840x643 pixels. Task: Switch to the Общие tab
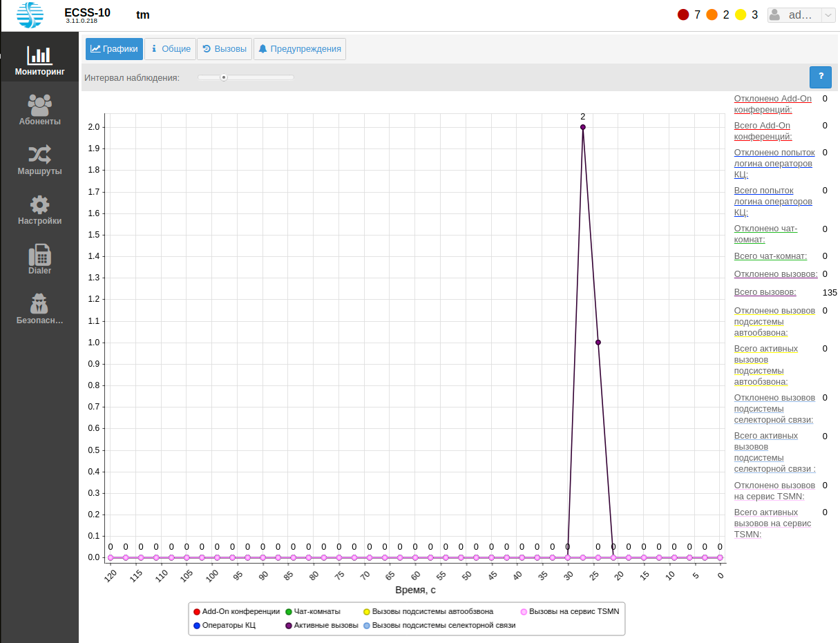point(170,49)
